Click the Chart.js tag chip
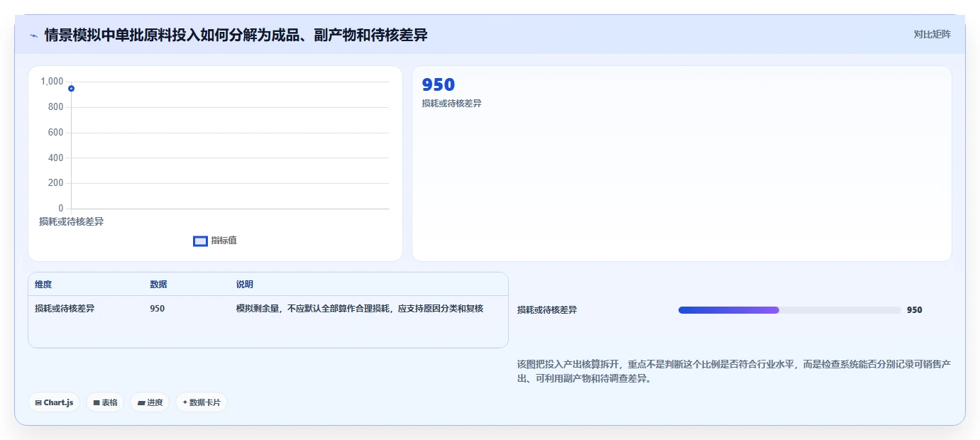The image size is (980, 440). 54,402
